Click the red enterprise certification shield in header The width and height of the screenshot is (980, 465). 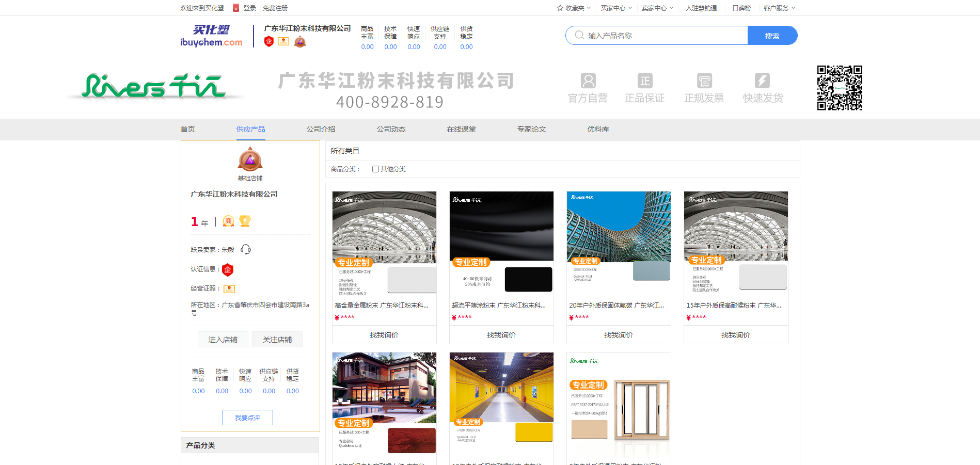click(269, 42)
